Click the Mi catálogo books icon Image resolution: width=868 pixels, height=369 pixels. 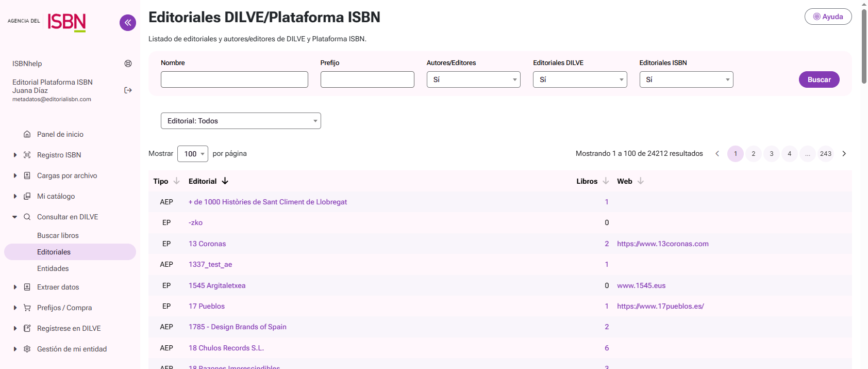point(27,196)
